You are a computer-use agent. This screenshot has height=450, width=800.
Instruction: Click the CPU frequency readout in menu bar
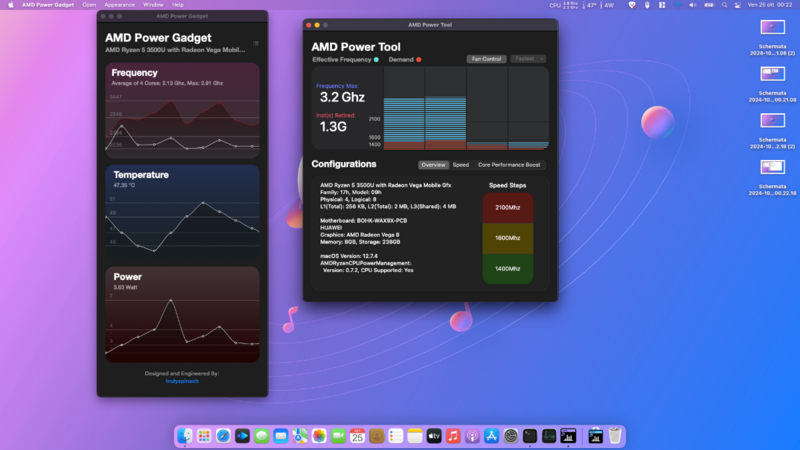tap(564, 5)
